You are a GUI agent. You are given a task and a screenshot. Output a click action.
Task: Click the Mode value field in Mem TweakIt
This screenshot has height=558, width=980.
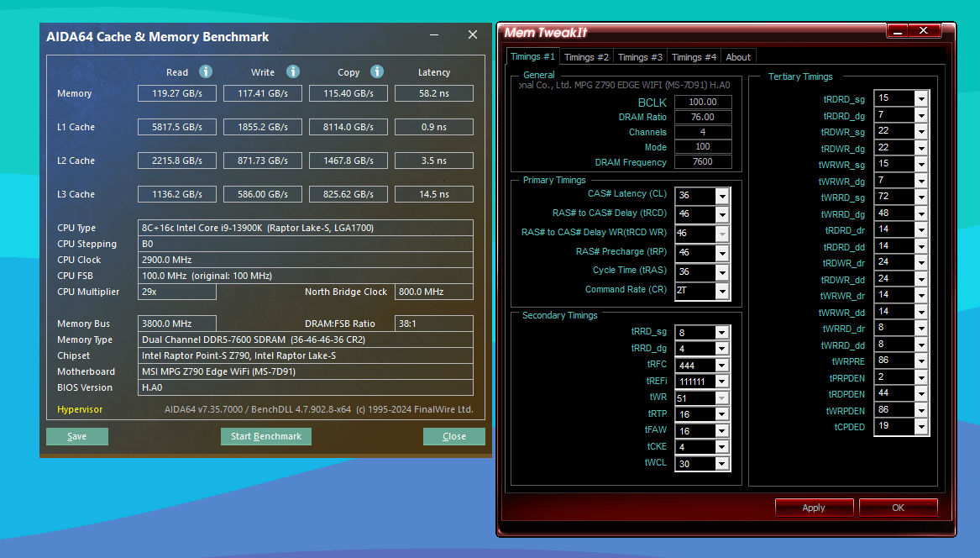703,146
